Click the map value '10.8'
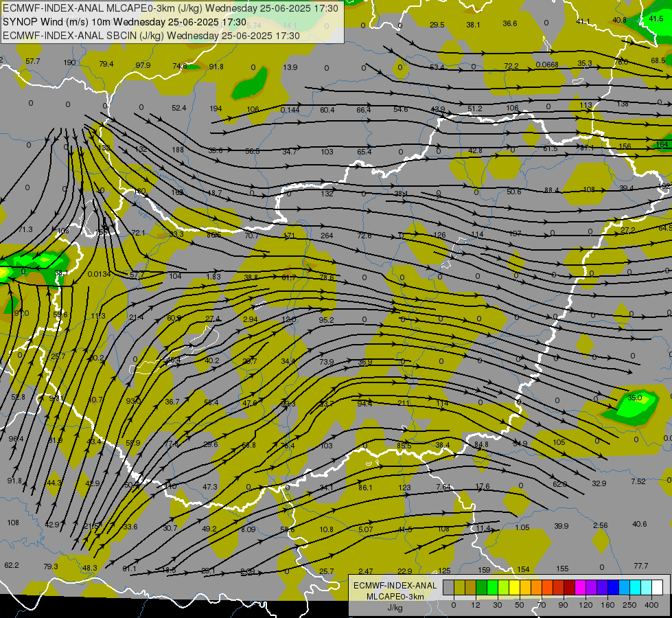Screen dimensions: 672x618 point(327,529)
